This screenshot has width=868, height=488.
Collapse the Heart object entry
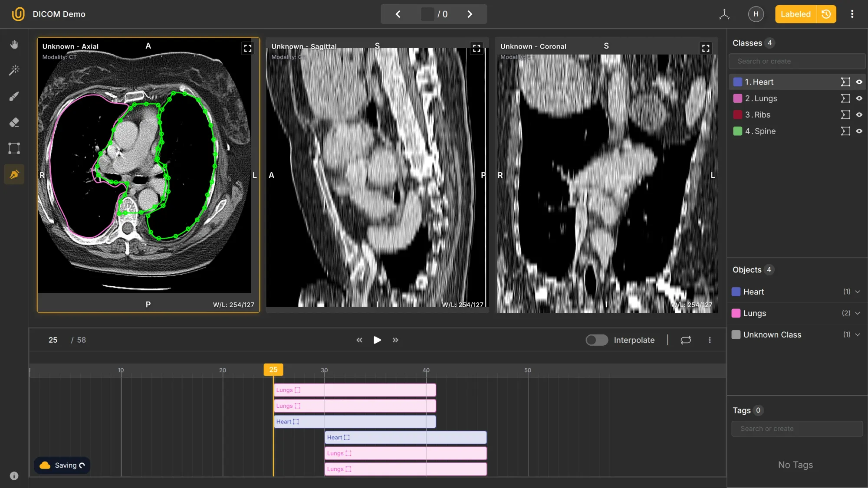858,291
